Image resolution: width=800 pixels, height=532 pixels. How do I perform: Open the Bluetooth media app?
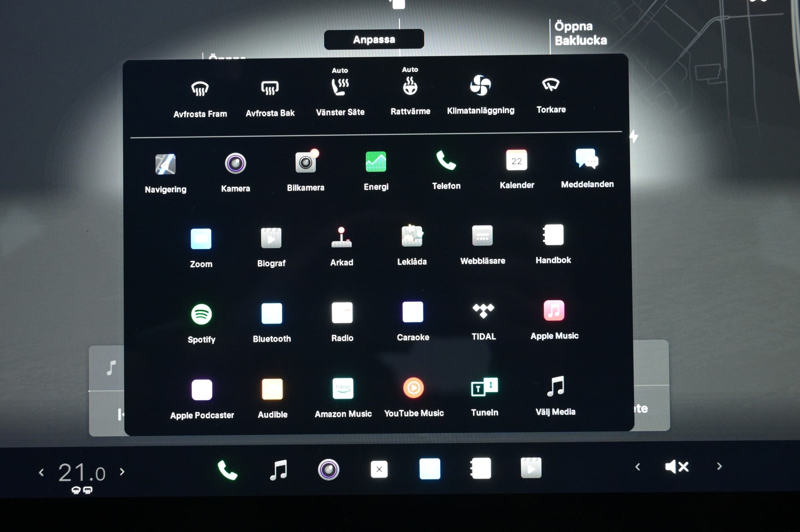pos(272,323)
